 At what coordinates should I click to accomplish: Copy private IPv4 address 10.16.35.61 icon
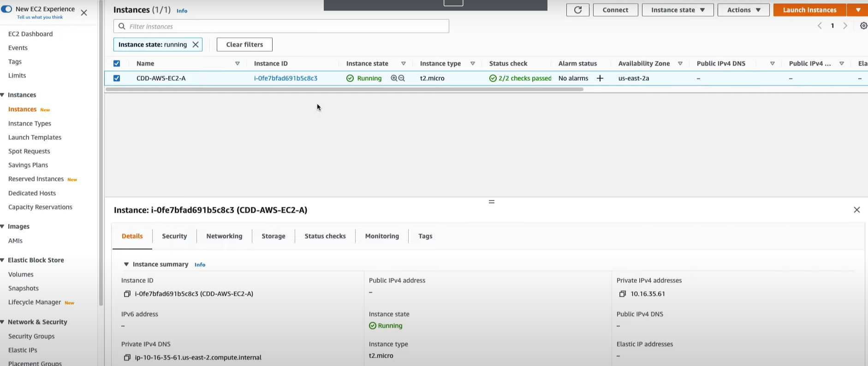coord(622,294)
